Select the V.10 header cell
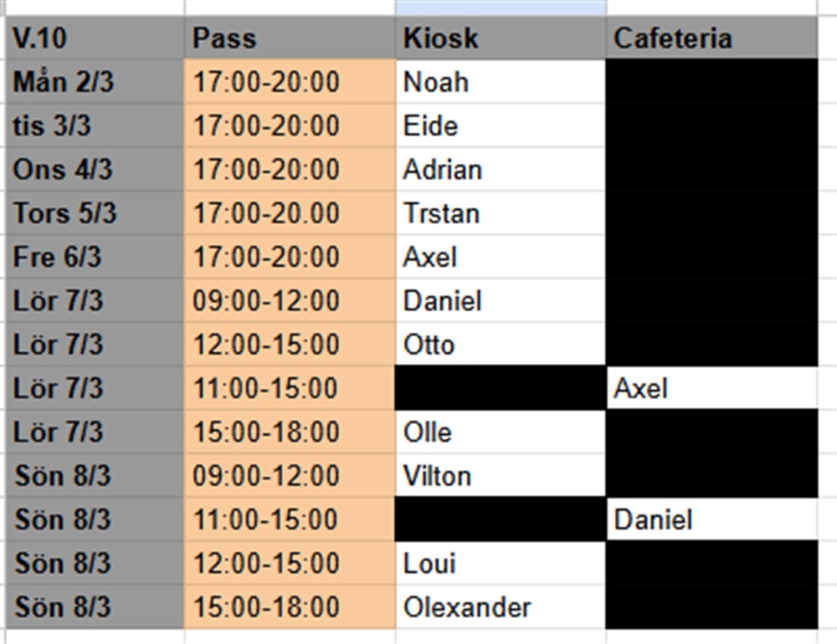837x644 pixels. [94, 38]
